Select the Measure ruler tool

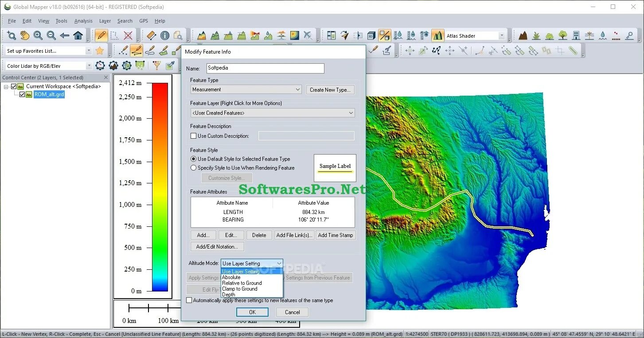point(151,35)
